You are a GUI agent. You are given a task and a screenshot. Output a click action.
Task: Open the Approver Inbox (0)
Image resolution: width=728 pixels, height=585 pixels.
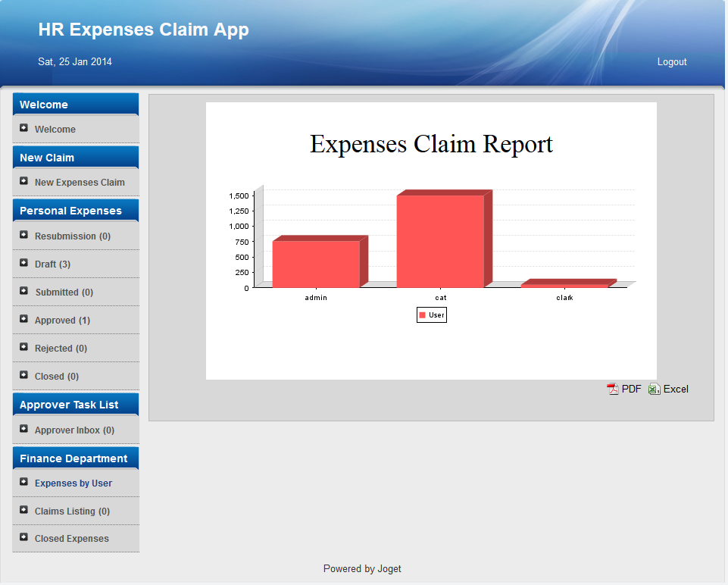click(74, 430)
